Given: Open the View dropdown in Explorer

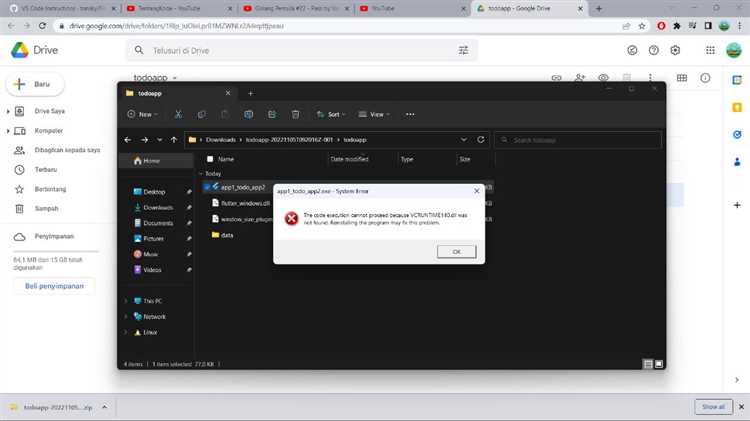Looking at the screenshot, I should point(374,114).
